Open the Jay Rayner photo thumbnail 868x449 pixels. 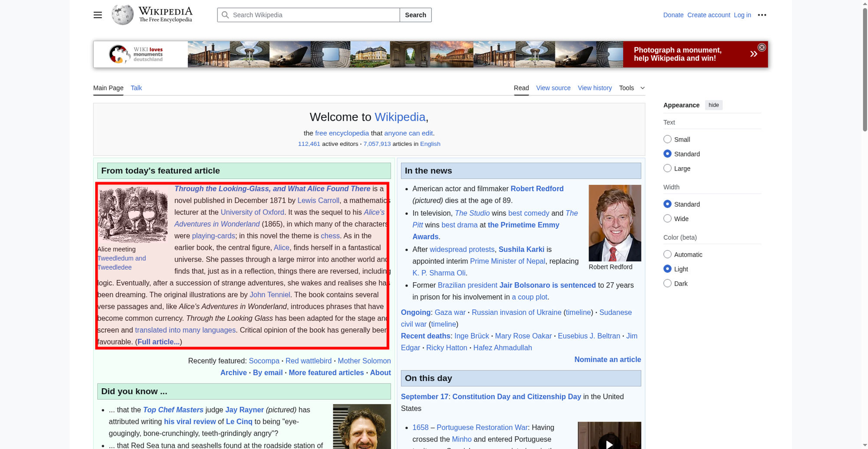[x=362, y=426]
